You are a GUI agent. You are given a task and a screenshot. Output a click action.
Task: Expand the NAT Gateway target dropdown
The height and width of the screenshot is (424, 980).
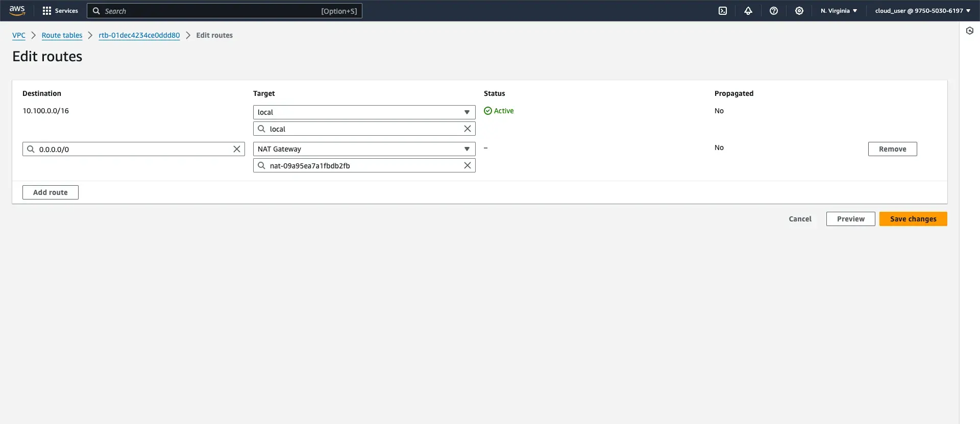tap(364, 149)
